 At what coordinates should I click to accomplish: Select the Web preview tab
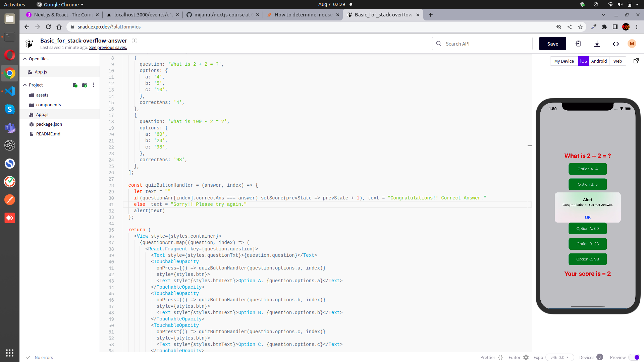618,61
